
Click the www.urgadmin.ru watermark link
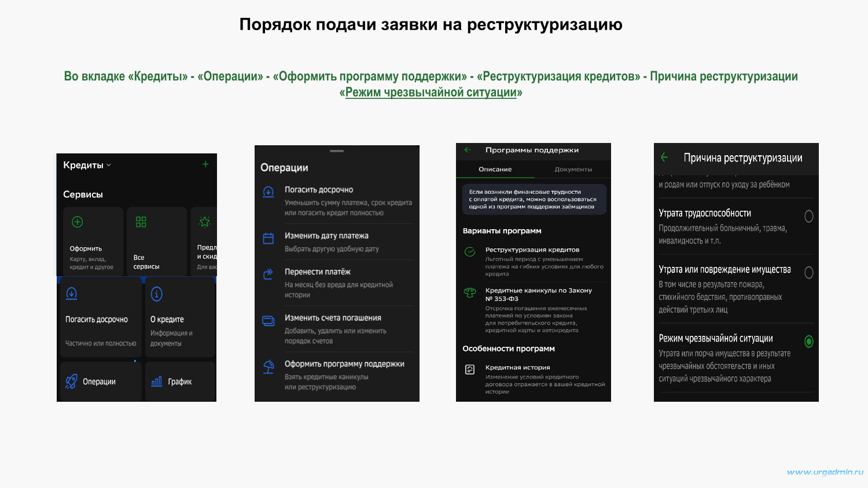pyautogui.click(x=825, y=472)
